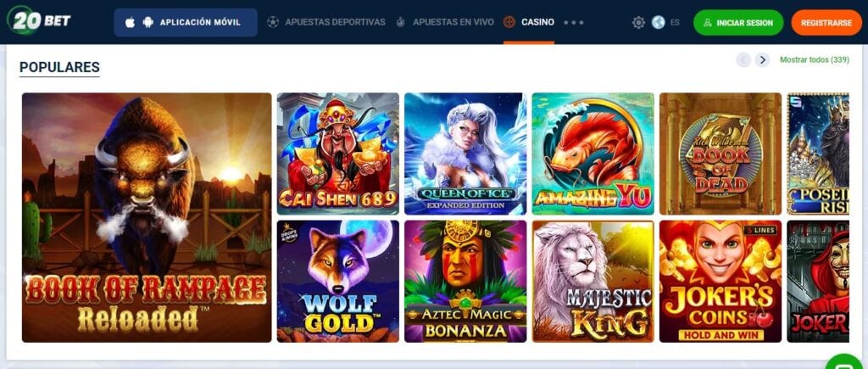Click the globe language icon
This screenshot has width=868, height=369.
[658, 23]
